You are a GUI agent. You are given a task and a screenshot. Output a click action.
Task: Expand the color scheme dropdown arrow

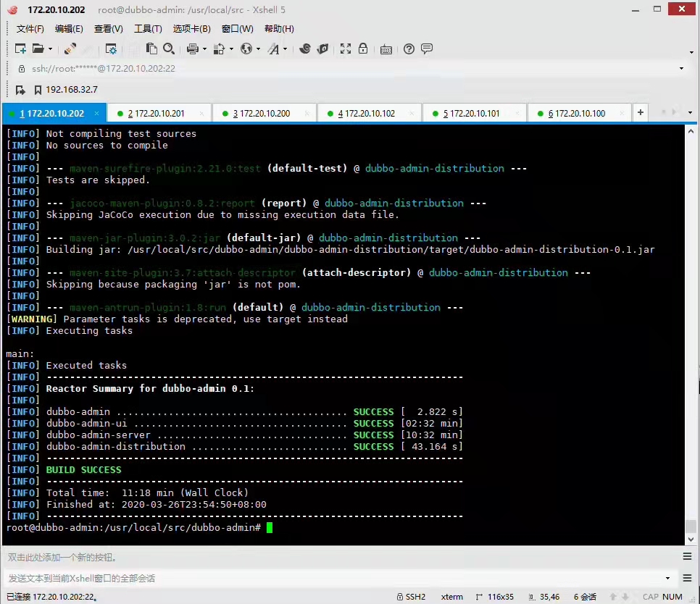click(231, 49)
